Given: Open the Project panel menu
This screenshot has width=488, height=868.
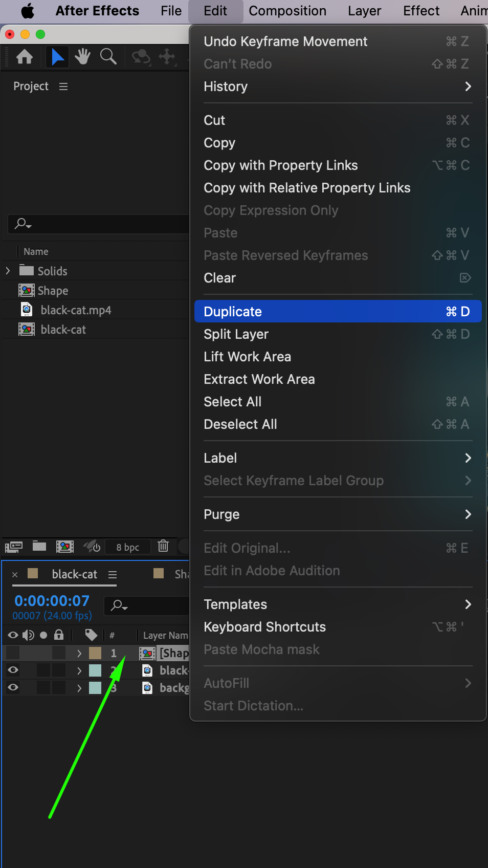Looking at the screenshot, I should coord(63,86).
